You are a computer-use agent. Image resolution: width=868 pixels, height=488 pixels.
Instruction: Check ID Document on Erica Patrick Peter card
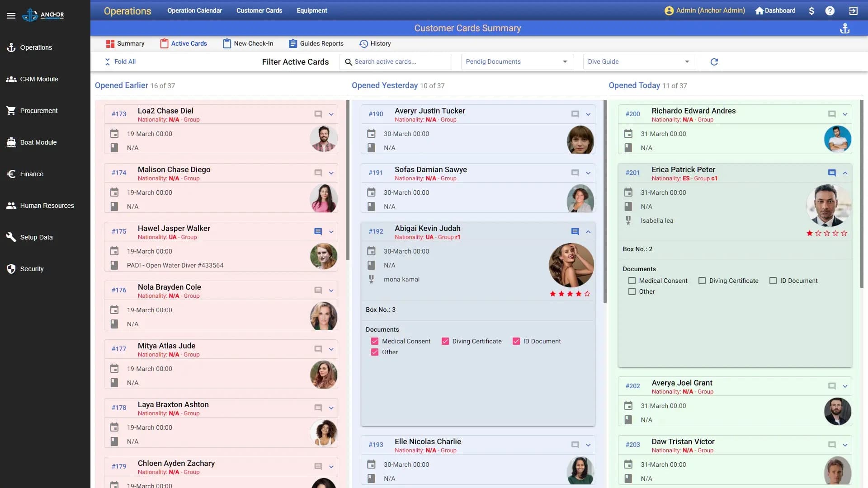coord(773,281)
